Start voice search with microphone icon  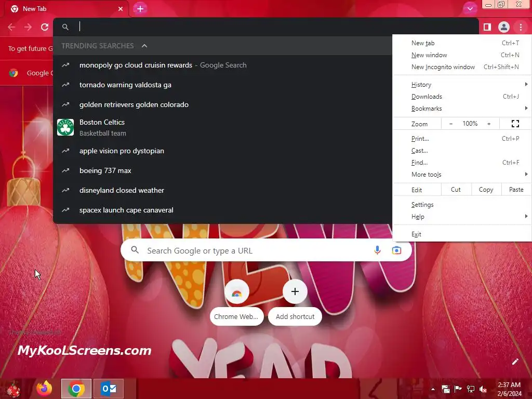(377, 250)
